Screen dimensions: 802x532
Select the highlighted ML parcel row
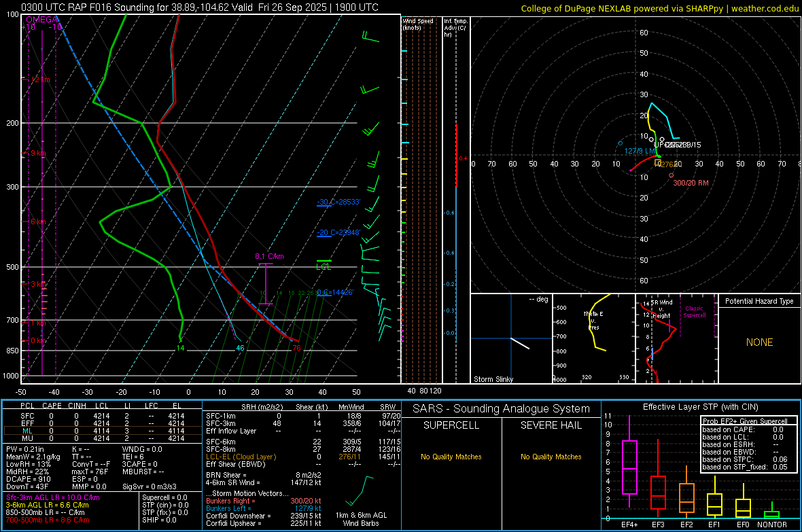(101, 431)
